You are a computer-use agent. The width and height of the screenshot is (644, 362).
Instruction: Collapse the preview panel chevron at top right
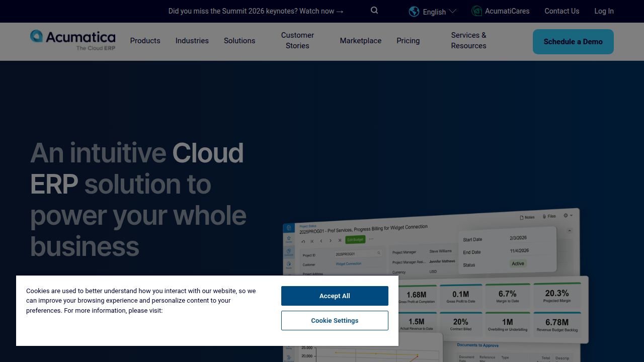[x=570, y=231]
